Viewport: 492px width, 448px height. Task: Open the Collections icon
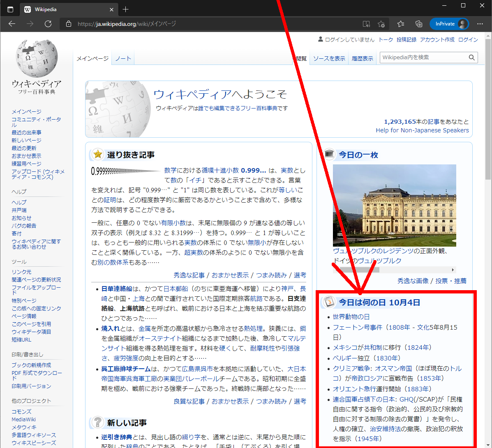[x=418, y=24]
